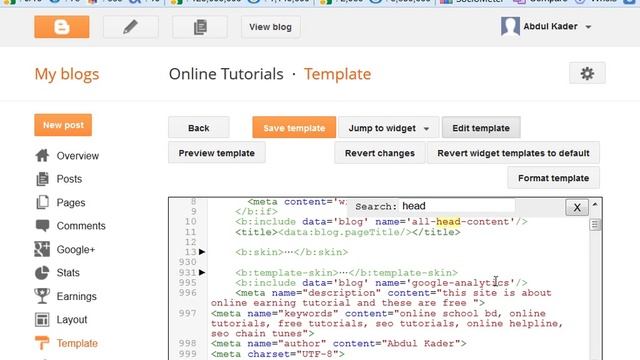Open Earnings in the sidebar
The width and height of the screenshot is (640, 360).
pyautogui.click(x=77, y=296)
